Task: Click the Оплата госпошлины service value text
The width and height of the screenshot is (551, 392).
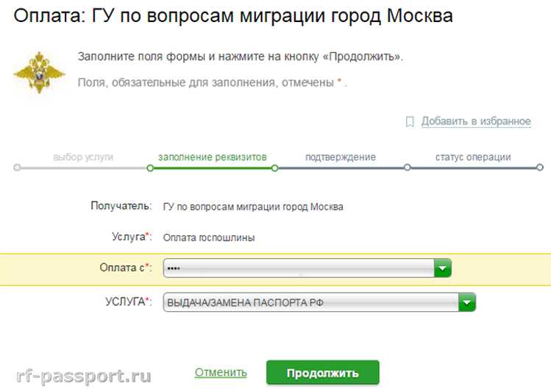Action: click(209, 238)
